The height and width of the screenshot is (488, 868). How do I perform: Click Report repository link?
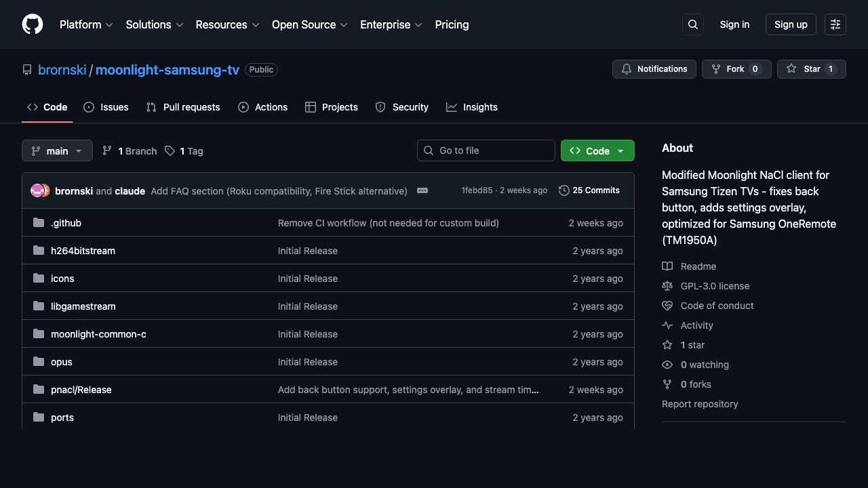[x=700, y=404]
